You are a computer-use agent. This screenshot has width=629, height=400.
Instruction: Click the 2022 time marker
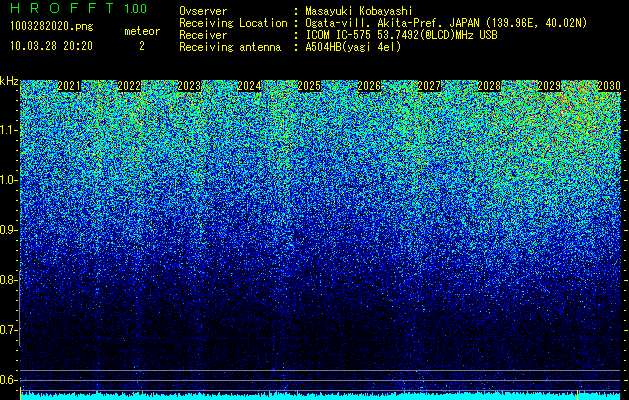point(129,86)
